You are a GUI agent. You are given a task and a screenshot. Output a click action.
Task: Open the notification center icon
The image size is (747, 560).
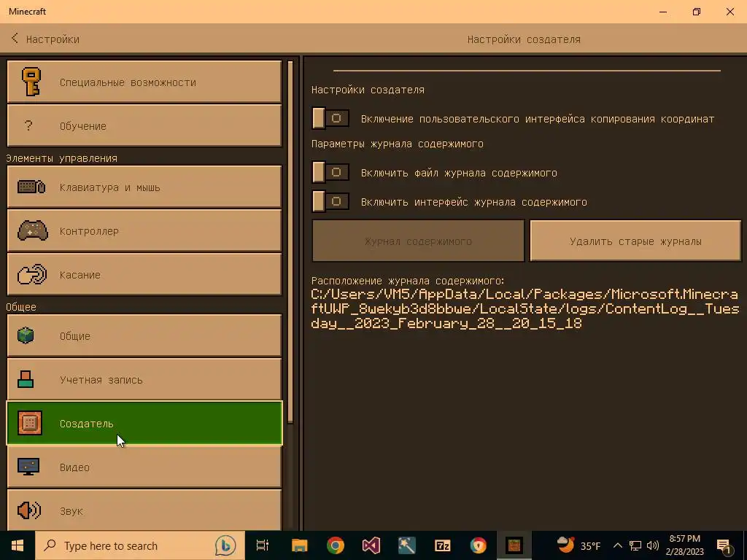724,546
